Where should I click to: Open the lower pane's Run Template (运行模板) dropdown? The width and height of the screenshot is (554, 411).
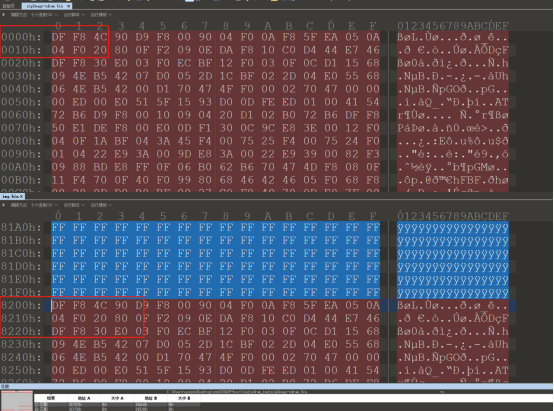(x=101, y=205)
